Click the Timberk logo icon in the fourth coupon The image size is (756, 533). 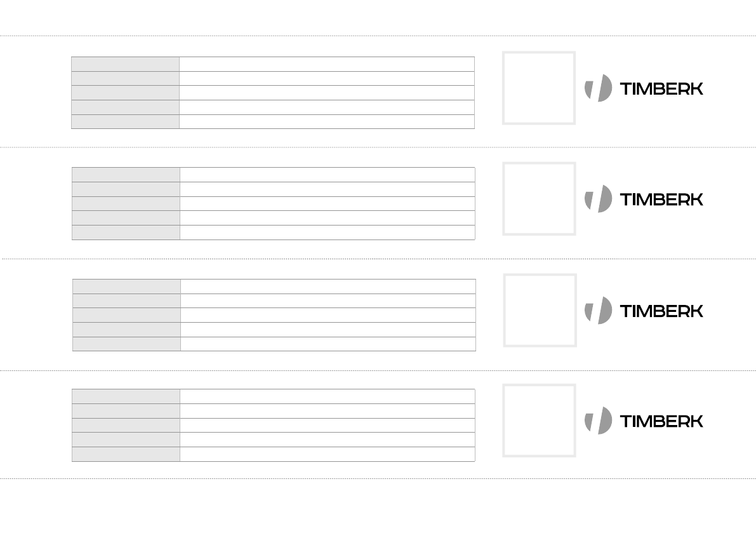point(599,421)
